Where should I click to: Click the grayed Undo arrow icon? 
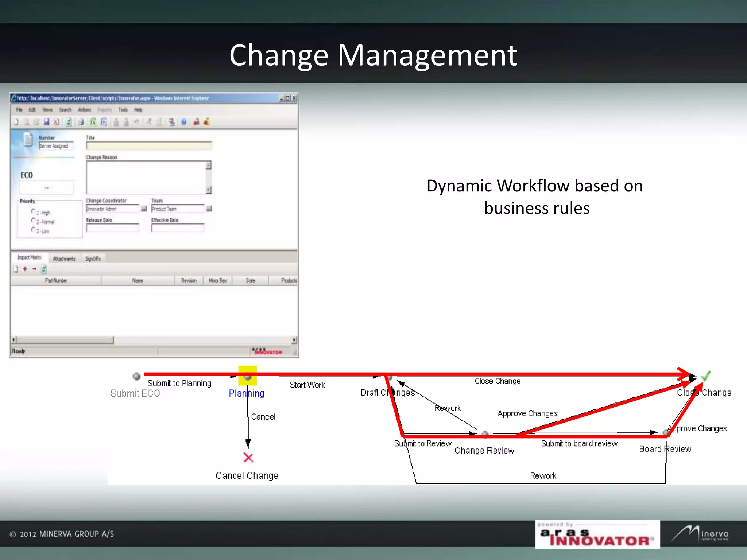coord(136,122)
